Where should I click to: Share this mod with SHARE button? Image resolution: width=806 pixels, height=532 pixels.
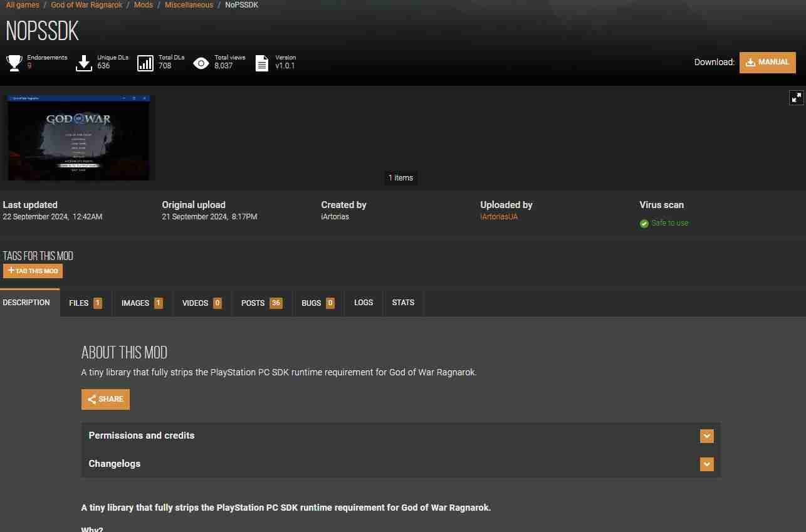105,399
